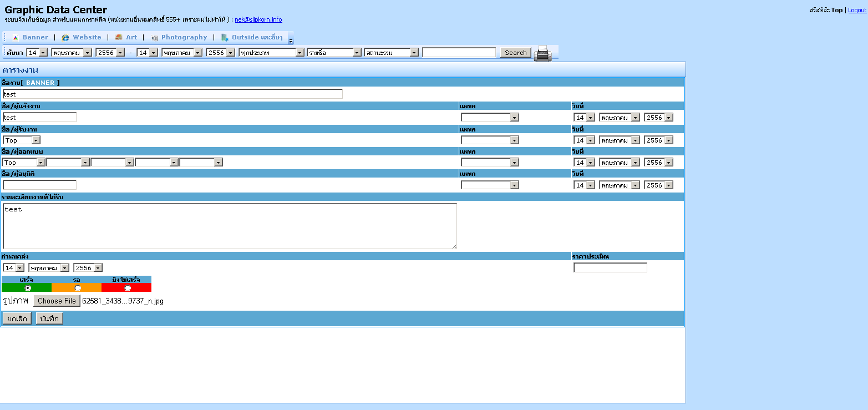Open the กำหนดส่ง deadline month dropdown
Screen dimensions: 868x410
(49, 268)
